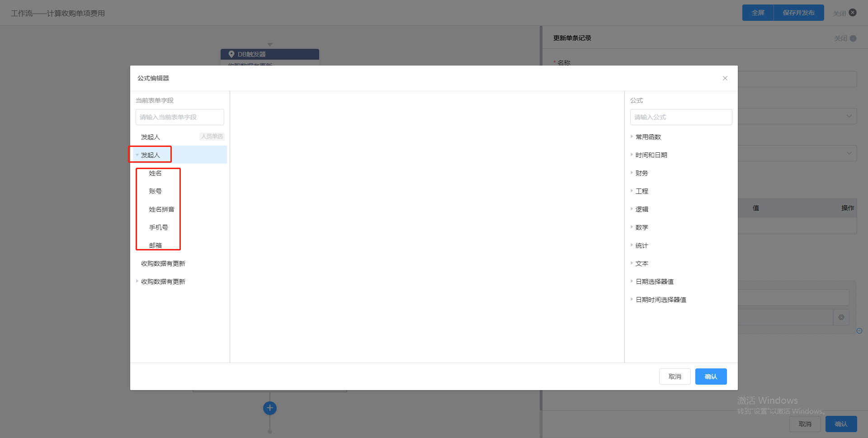
Task: Close the formula editor dialog with X
Action: [725, 78]
